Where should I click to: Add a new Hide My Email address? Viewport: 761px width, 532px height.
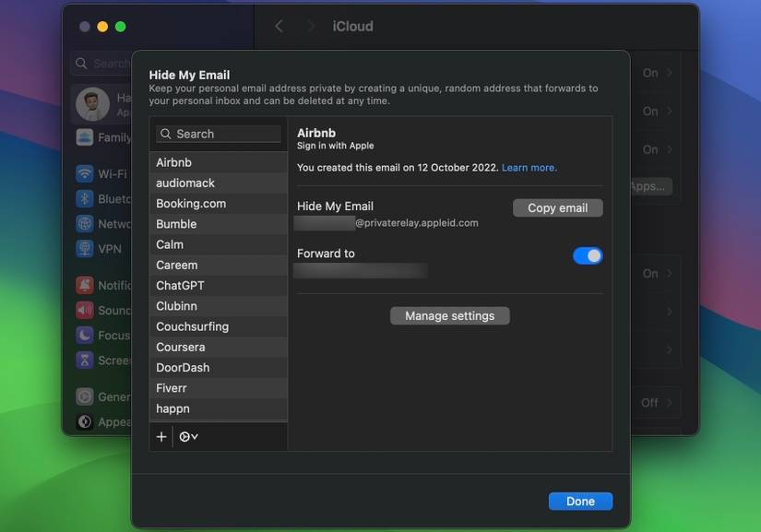tap(161, 435)
